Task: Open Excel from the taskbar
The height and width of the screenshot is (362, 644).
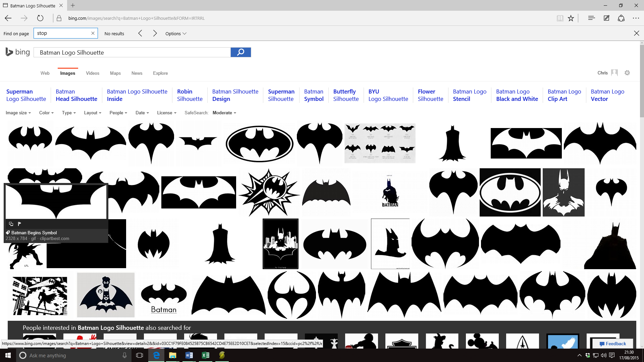Action: (x=206, y=355)
